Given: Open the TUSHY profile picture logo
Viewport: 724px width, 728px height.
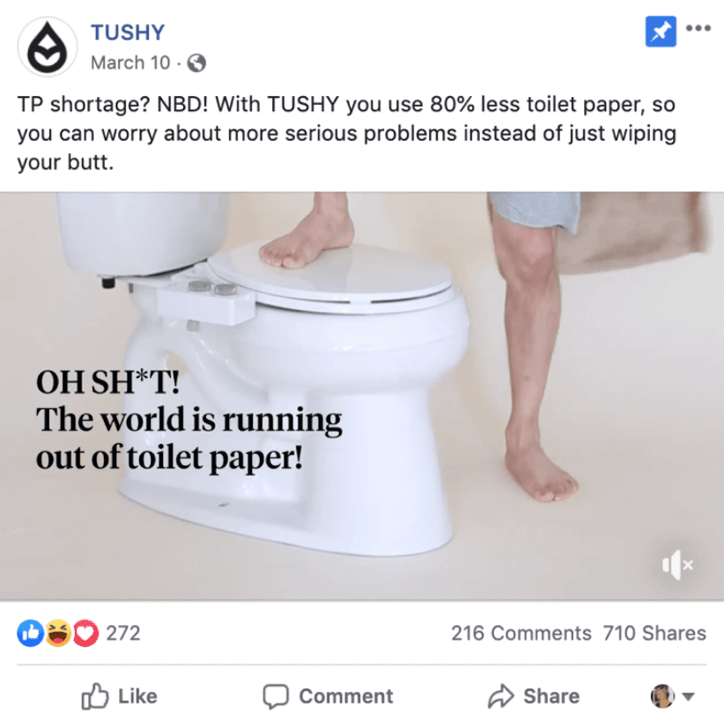Looking at the screenshot, I should pos(48,47).
